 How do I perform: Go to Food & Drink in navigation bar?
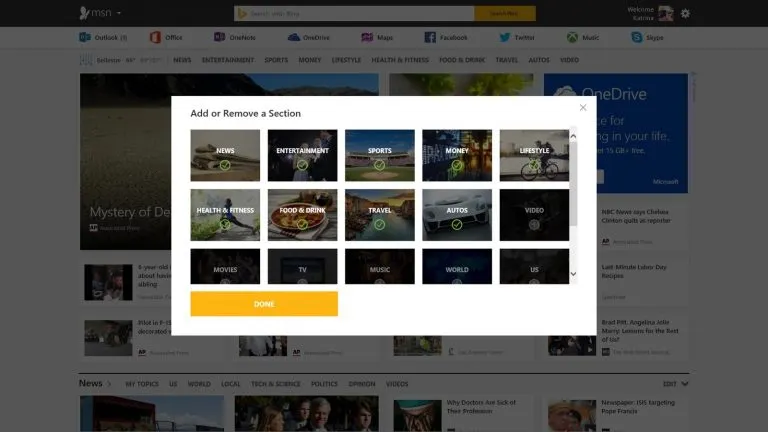pos(461,60)
